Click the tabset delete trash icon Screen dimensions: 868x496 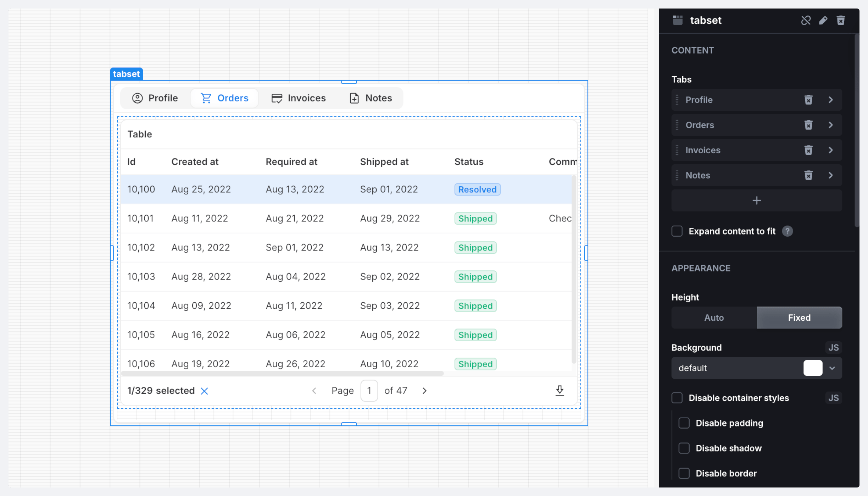(x=840, y=21)
